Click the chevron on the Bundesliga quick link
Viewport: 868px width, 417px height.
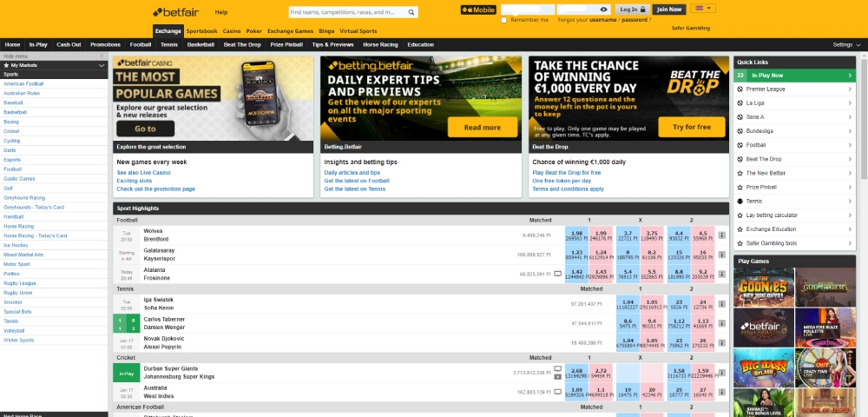[850, 131]
